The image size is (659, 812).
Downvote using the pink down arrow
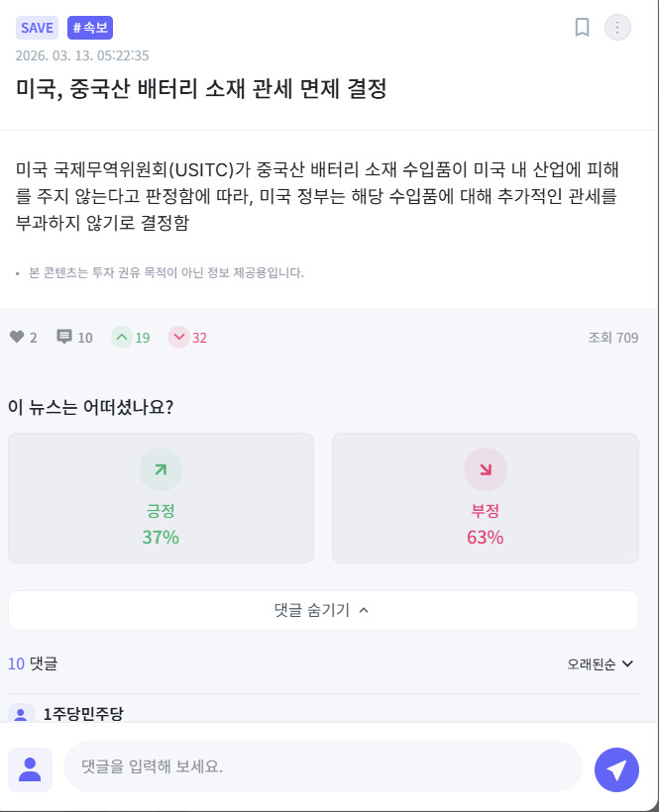pos(178,337)
